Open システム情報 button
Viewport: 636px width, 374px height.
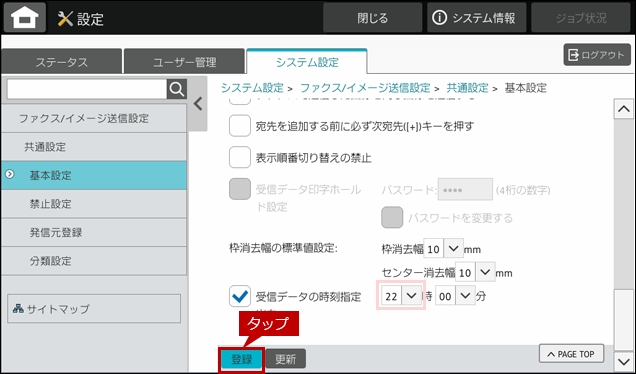[x=477, y=18]
